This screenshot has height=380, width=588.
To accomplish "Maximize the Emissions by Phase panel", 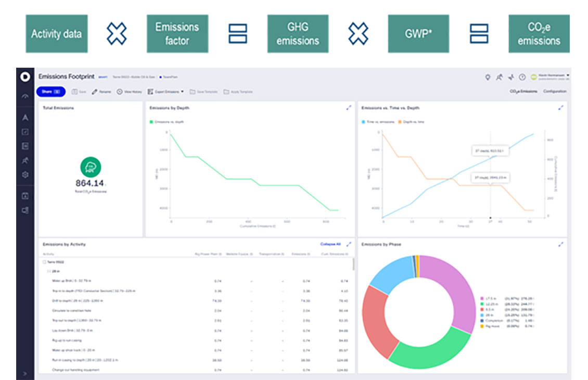I will [x=560, y=244].
